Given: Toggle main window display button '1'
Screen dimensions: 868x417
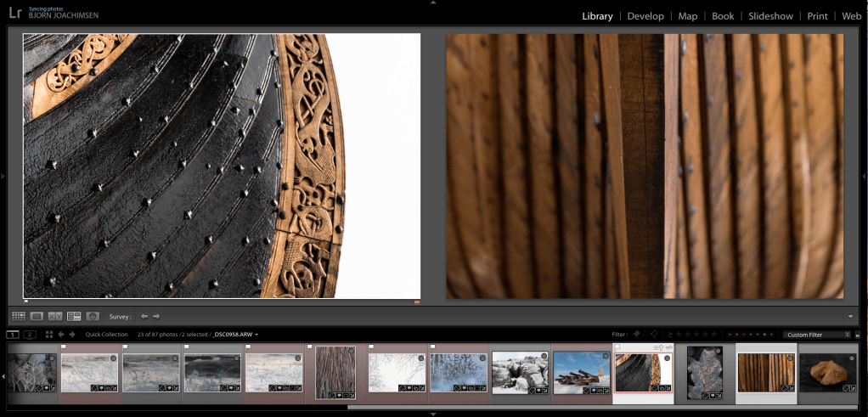Looking at the screenshot, I should [x=13, y=335].
